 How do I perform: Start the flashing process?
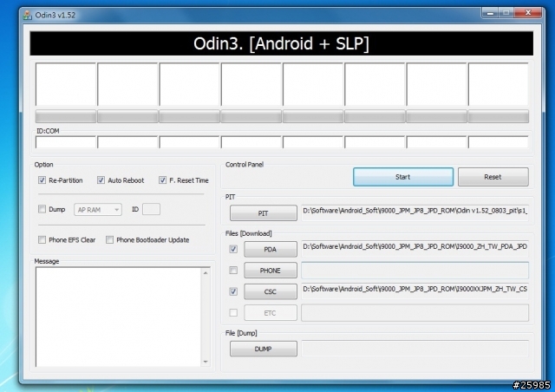[403, 177]
